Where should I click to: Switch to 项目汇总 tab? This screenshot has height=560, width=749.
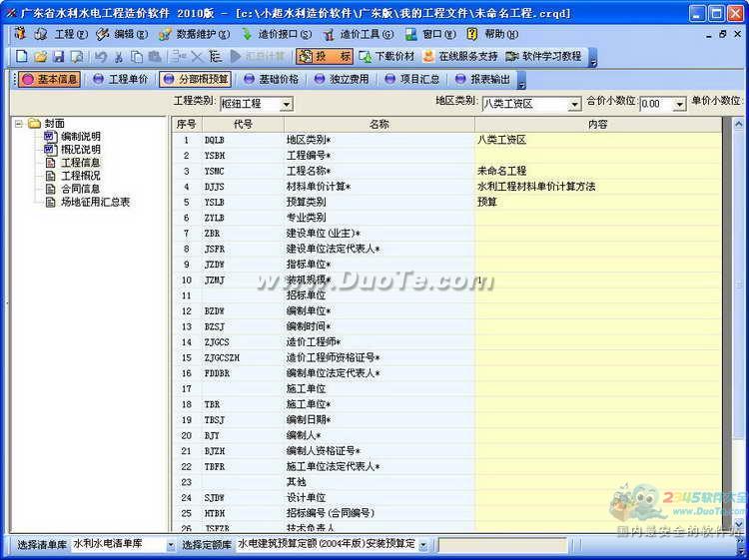[x=412, y=79]
